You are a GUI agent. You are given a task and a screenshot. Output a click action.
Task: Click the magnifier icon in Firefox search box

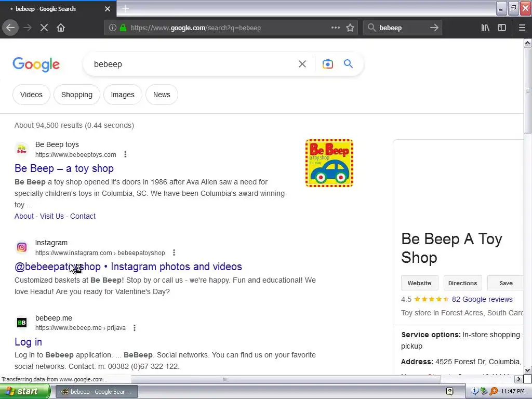(x=372, y=28)
